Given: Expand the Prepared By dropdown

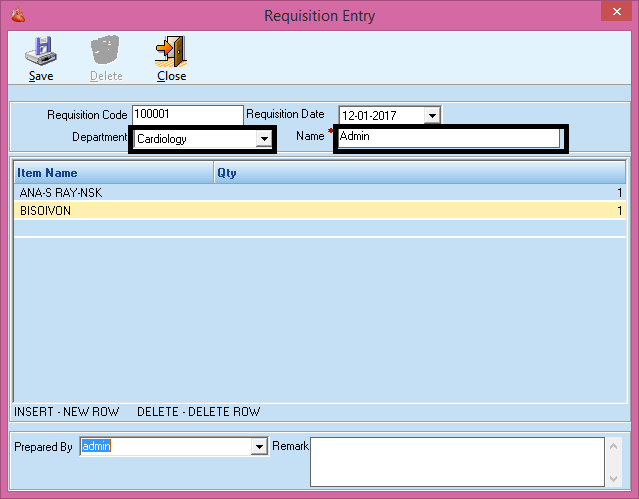Looking at the screenshot, I should tap(260, 447).
